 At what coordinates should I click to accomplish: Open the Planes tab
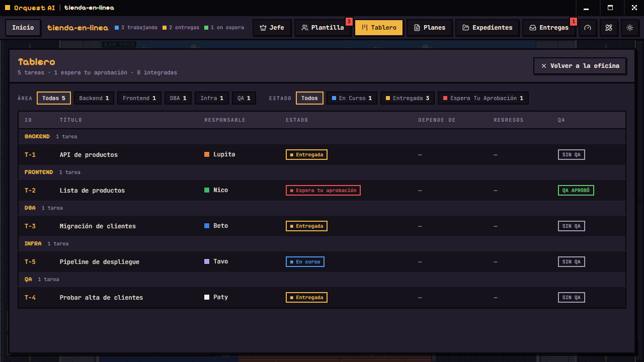430,28
